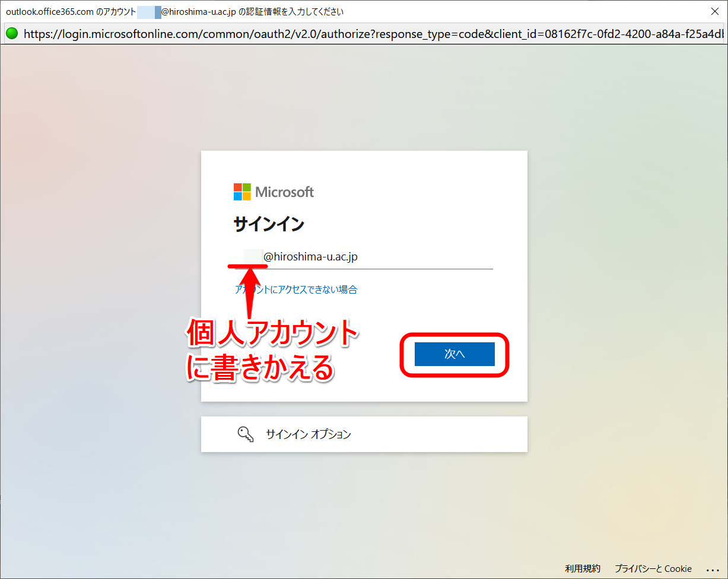This screenshot has width=728, height=579.
Task: Click the red 個人アカウント annotation text
Action: [273, 336]
